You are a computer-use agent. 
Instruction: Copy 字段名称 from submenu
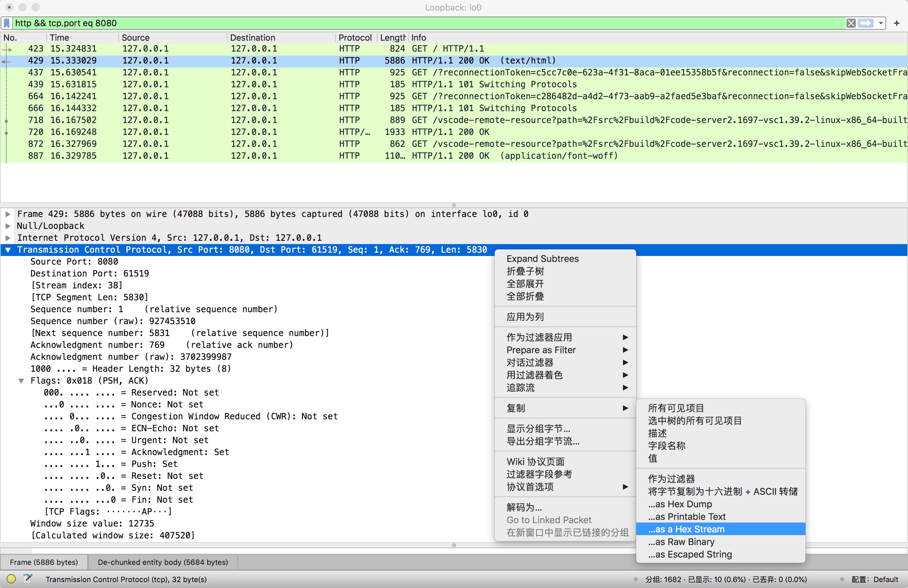pyautogui.click(x=721, y=446)
